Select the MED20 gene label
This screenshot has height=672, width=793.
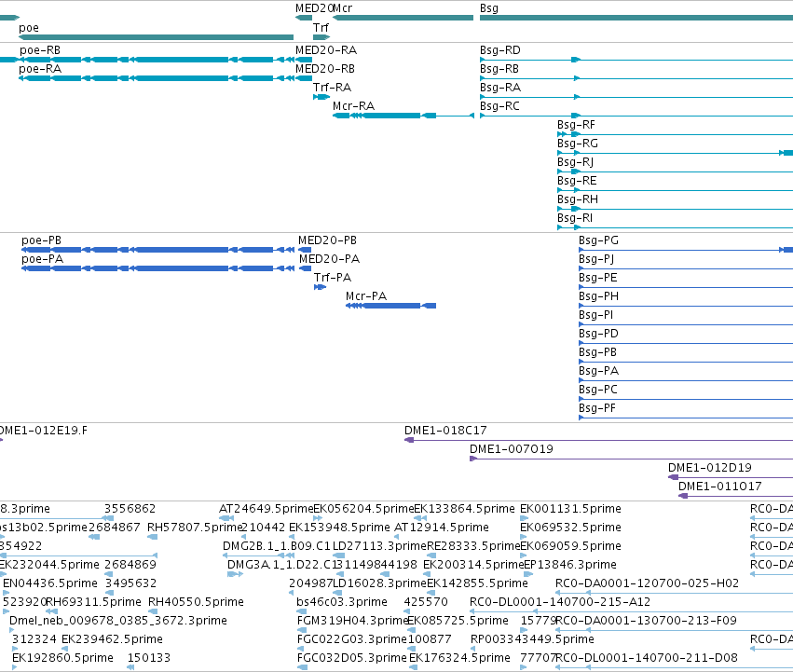(314, 8)
